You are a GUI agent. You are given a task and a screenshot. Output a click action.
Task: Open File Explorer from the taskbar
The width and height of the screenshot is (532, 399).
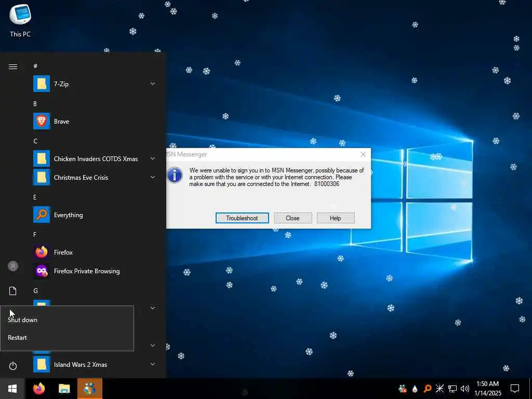(x=64, y=389)
